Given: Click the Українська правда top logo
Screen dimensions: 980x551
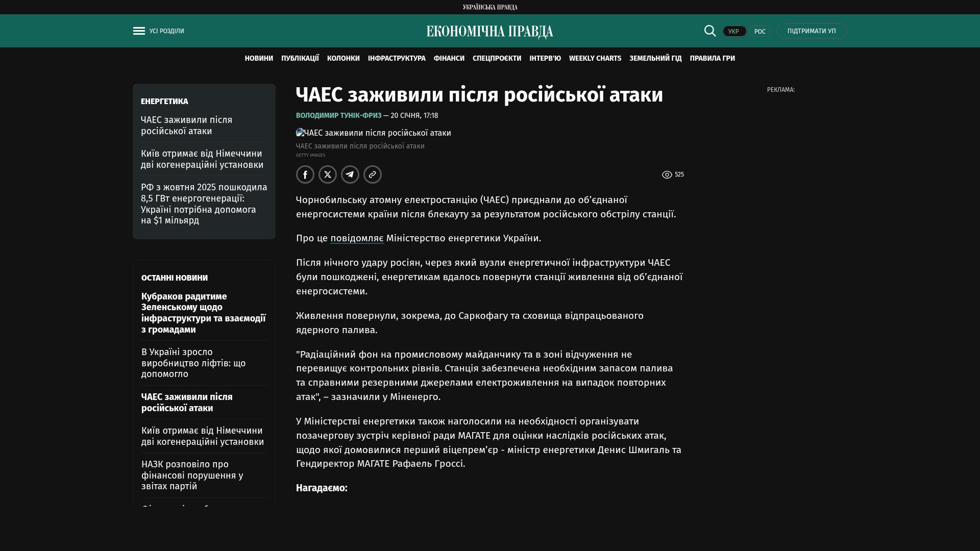Looking at the screenshot, I should pos(490,7).
